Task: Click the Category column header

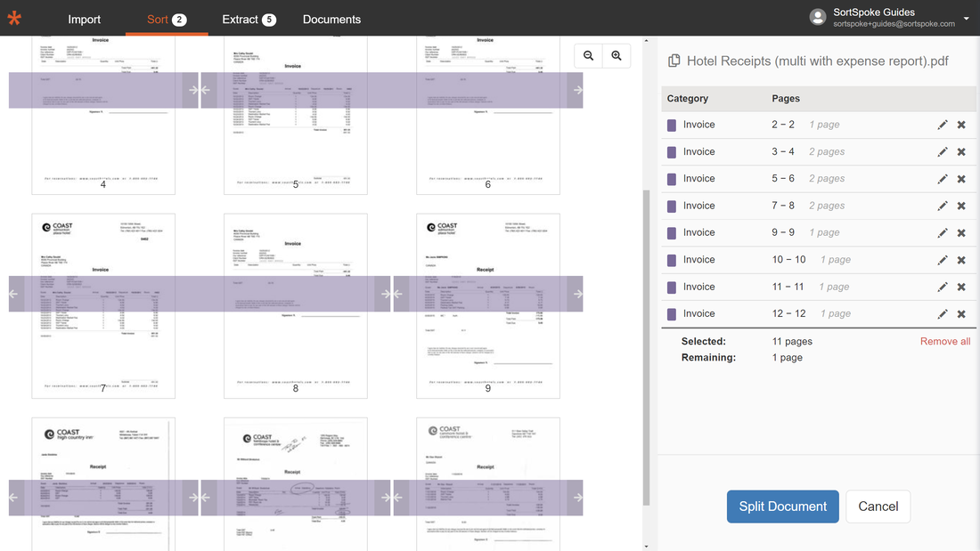Action: [688, 99]
